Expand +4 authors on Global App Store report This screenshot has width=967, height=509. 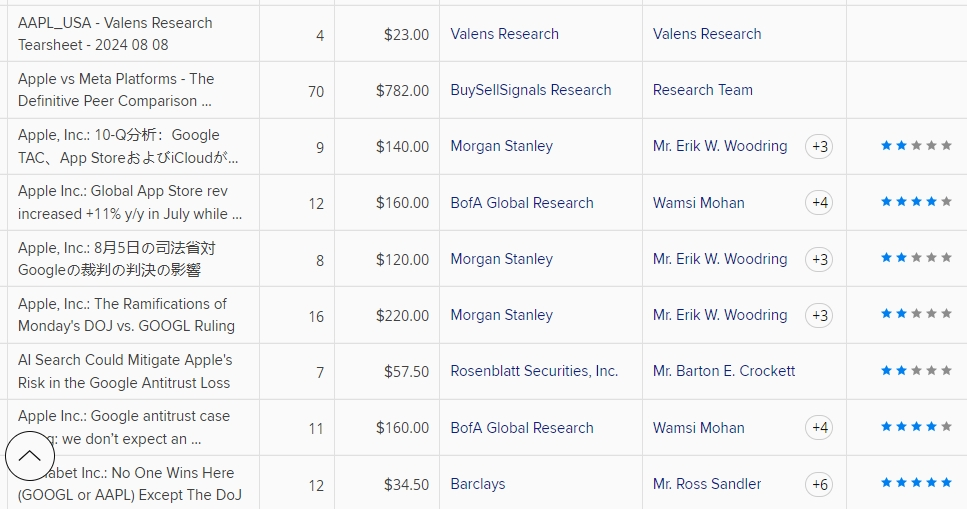pyautogui.click(x=820, y=203)
